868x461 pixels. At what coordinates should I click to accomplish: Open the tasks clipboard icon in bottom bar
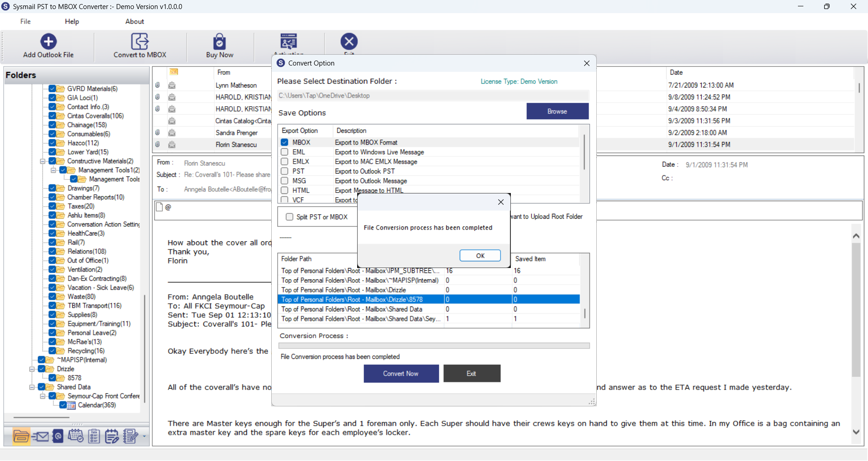[94, 436]
